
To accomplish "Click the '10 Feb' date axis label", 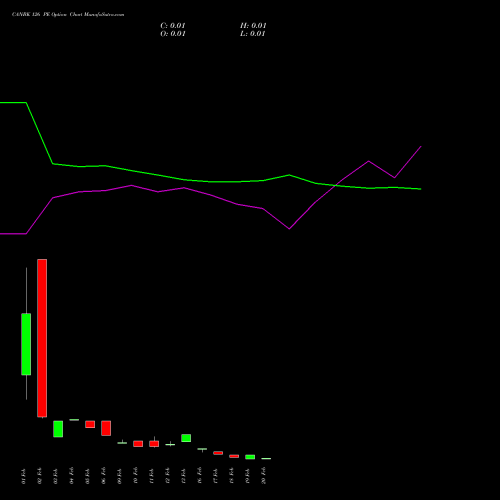I will (136, 476).
